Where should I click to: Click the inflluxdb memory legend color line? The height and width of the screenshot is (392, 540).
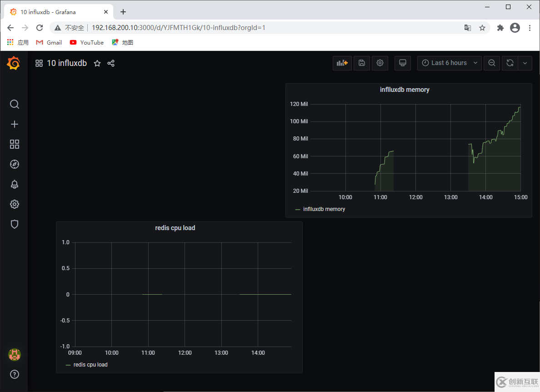tap(298, 210)
